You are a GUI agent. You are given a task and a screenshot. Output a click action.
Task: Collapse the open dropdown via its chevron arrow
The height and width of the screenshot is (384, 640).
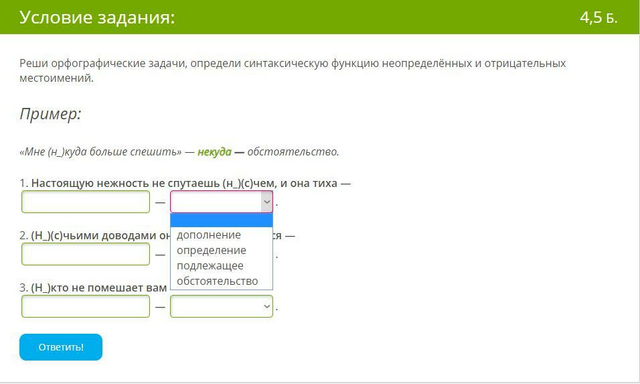(x=267, y=202)
